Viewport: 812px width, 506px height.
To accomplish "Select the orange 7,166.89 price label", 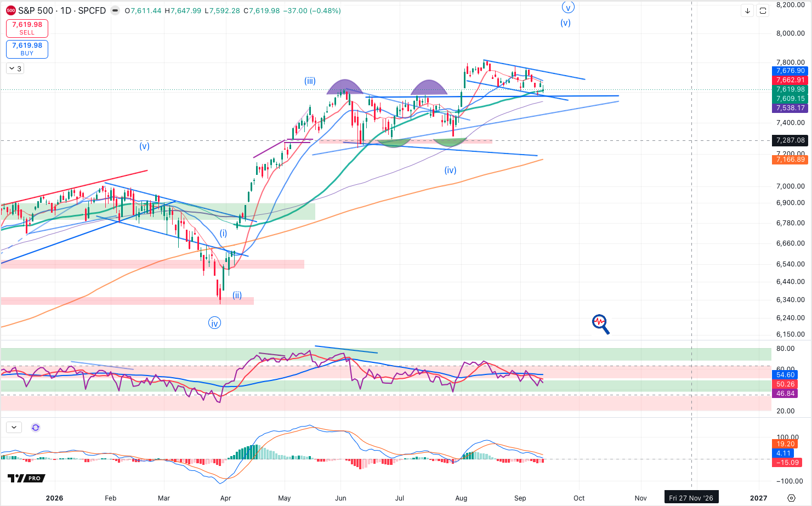I will click(x=790, y=160).
